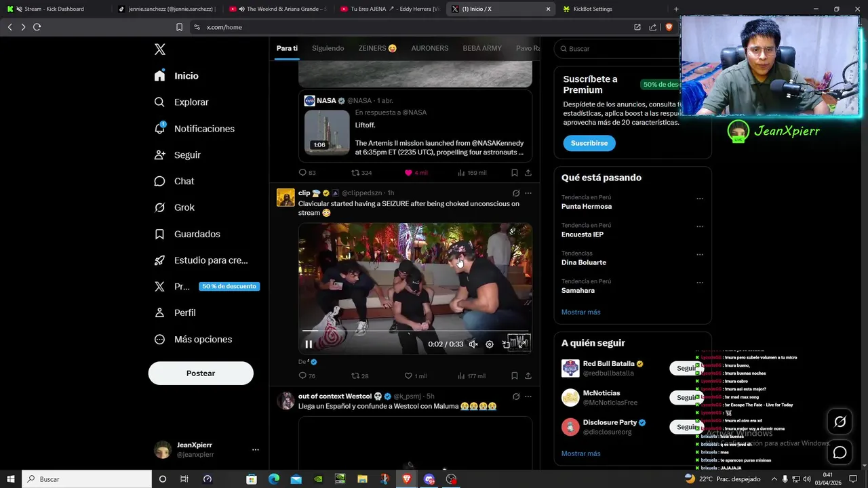This screenshot has width=868, height=488.
Task: Open more options on Westcol post
Action: (x=528, y=396)
